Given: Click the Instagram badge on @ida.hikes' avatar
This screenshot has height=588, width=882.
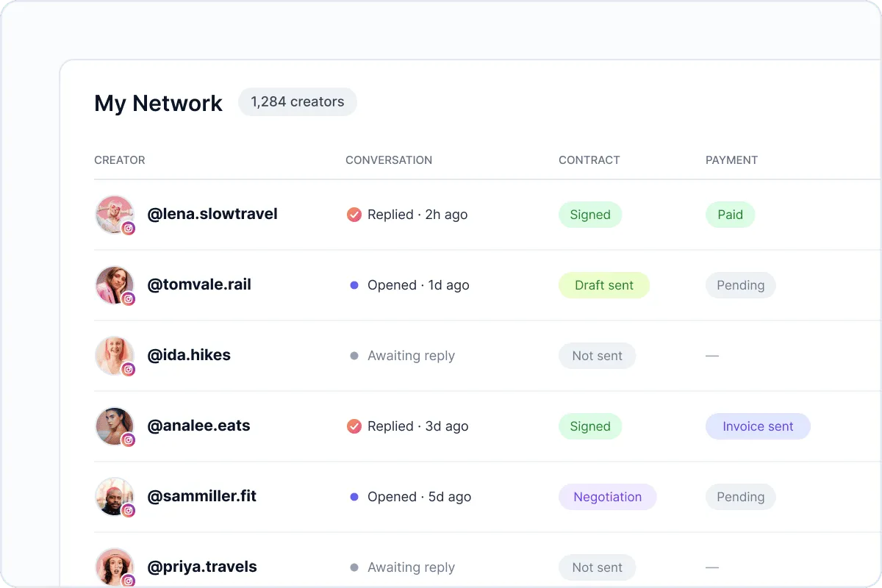Looking at the screenshot, I should (129, 370).
